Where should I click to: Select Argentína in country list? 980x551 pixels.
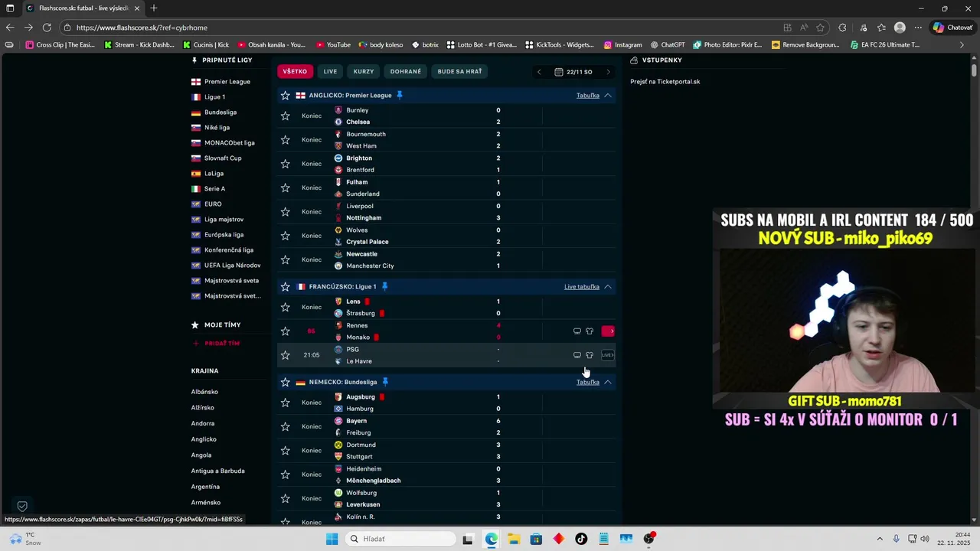click(x=205, y=487)
